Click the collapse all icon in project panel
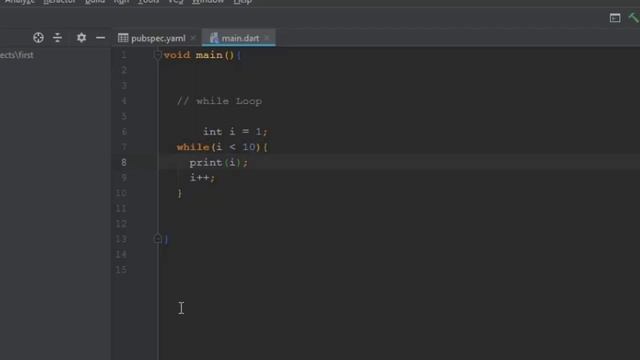 pyautogui.click(x=58, y=38)
